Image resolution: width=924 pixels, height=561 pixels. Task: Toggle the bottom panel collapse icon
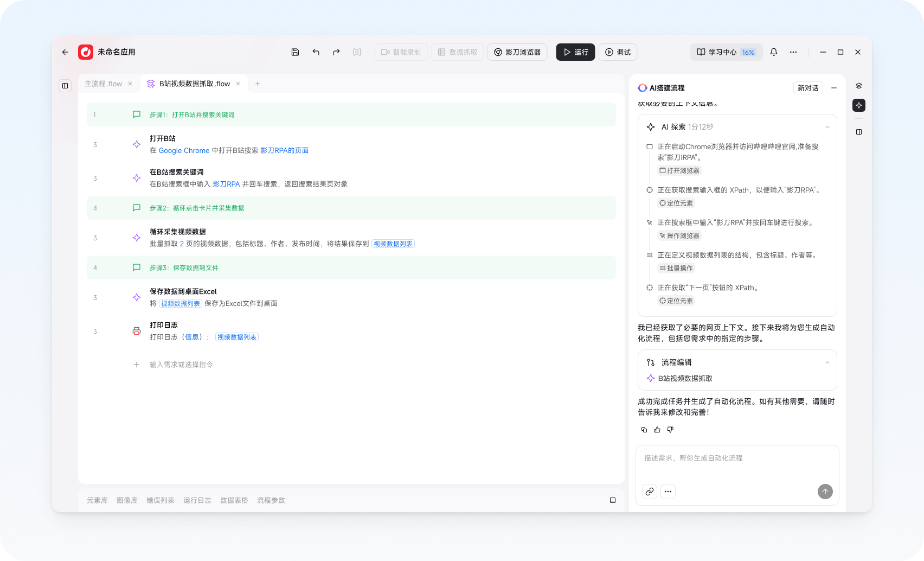(613, 500)
